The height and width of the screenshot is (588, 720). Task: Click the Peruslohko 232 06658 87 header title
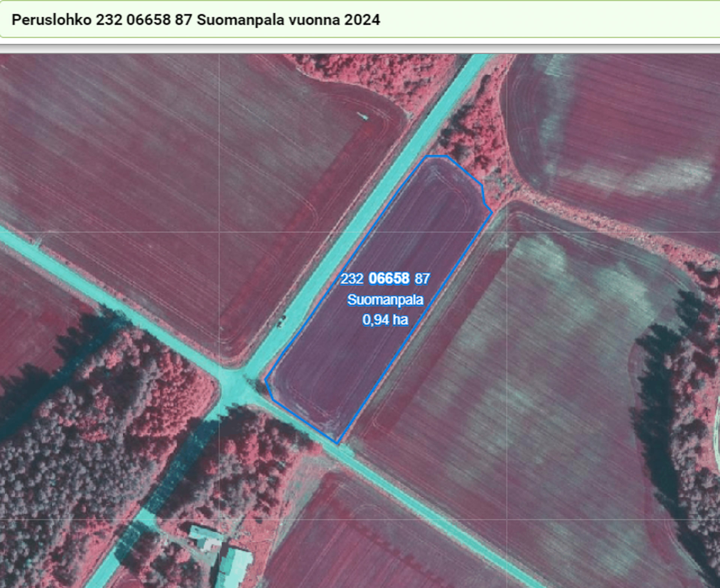tap(195, 19)
